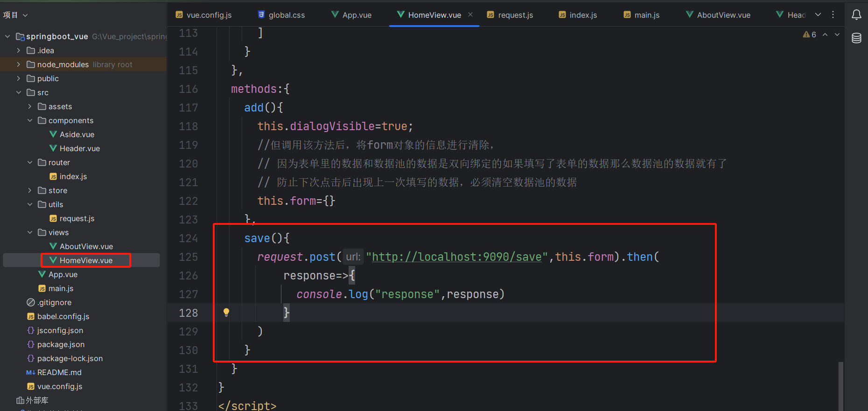Open the editor tabs more-options menu
This screenshot has width=868, height=411.
pos(833,15)
